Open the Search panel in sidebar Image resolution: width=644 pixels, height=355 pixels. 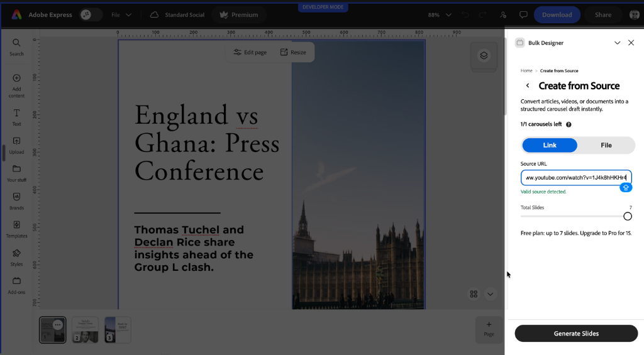tap(16, 47)
